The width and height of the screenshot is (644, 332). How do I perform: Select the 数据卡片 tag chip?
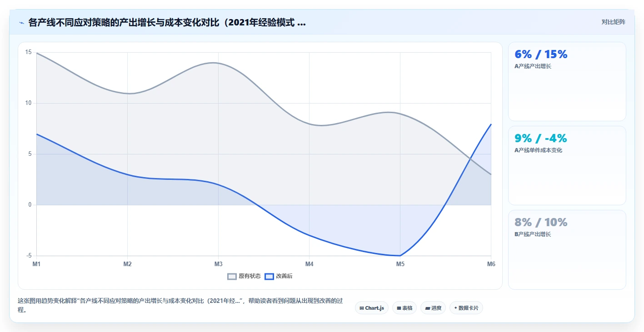click(x=466, y=308)
